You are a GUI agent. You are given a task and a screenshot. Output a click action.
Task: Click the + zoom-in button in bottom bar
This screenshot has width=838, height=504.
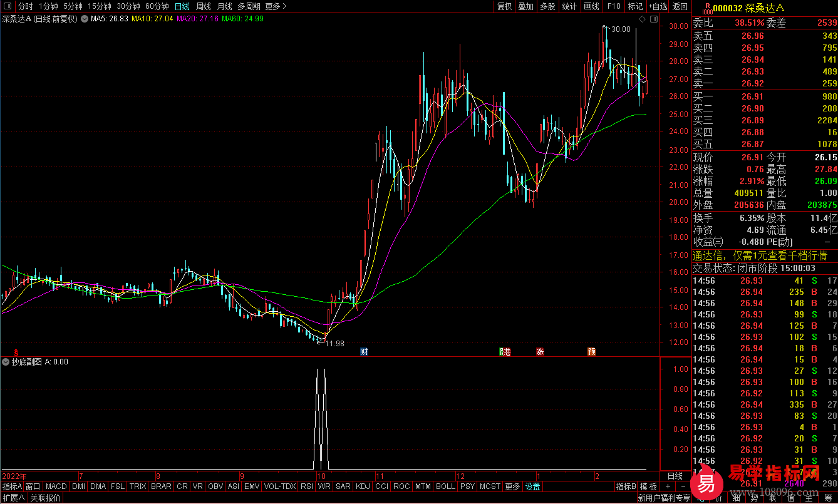point(668,486)
